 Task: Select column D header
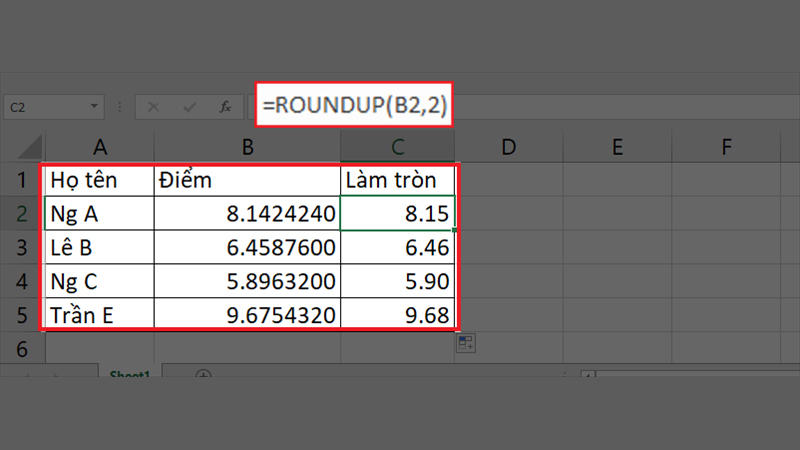509,147
